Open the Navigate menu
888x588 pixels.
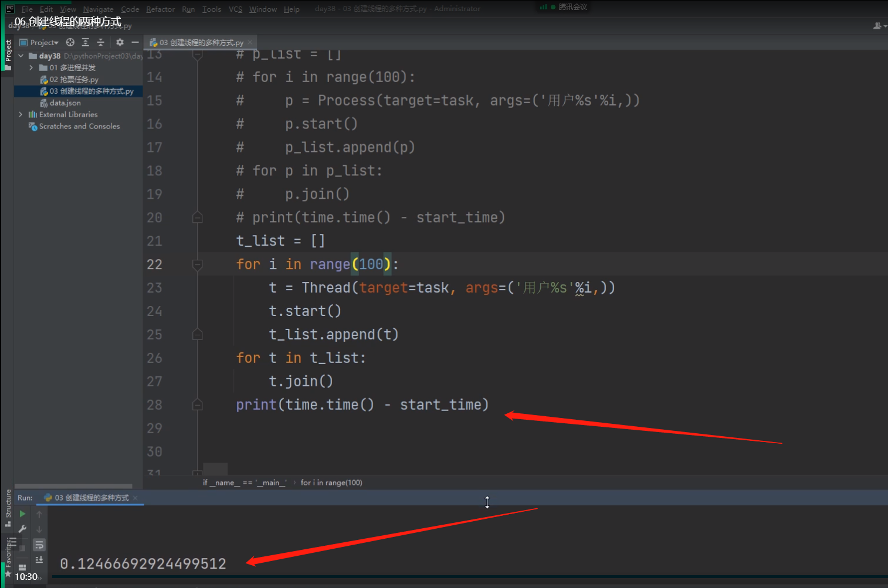pos(99,9)
